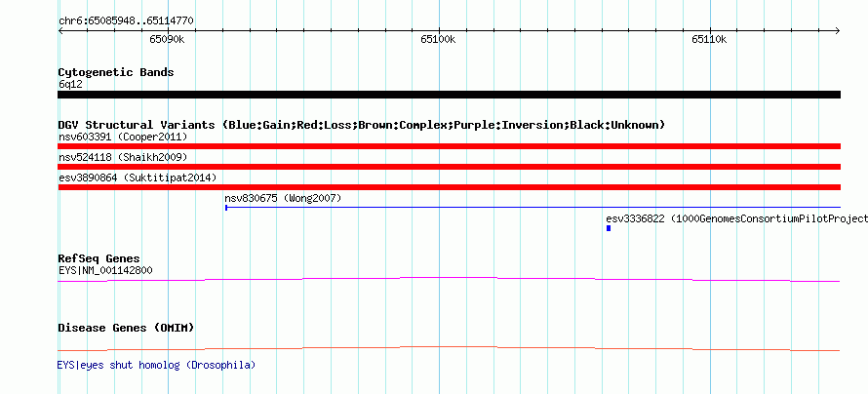Click the magenta EYS RefSeq gene line

point(449,280)
